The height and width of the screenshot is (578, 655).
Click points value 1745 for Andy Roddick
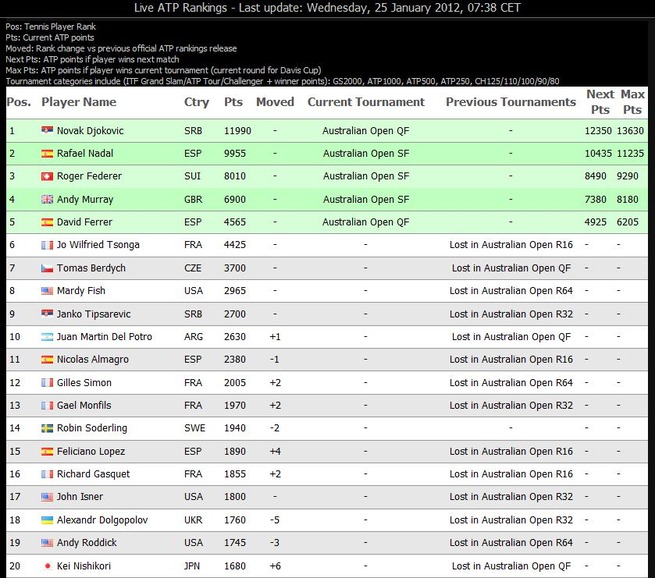tap(235, 543)
